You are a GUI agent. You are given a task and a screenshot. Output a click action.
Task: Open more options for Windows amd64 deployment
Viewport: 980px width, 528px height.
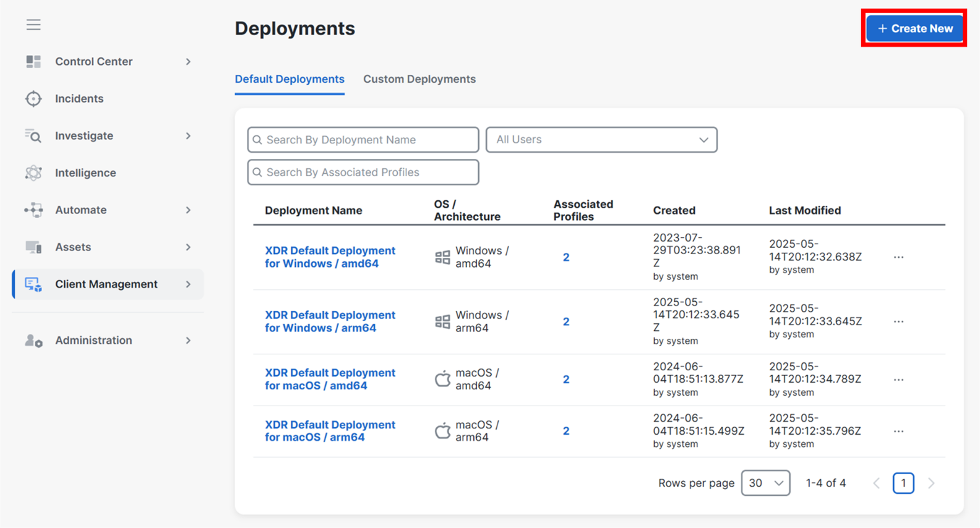click(898, 257)
